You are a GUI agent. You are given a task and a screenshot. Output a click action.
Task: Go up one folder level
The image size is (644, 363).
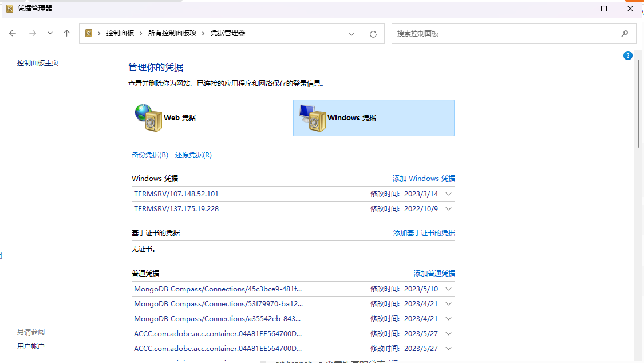tap(66, 33)
